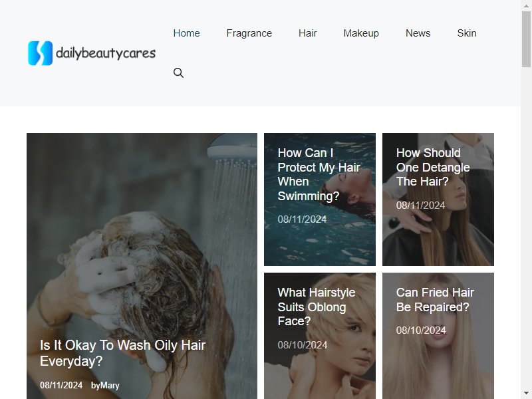Open article How Can I Protect My Hair When Swimming
Viewport: 532px width, 399px height.
[x=319, y=174]
